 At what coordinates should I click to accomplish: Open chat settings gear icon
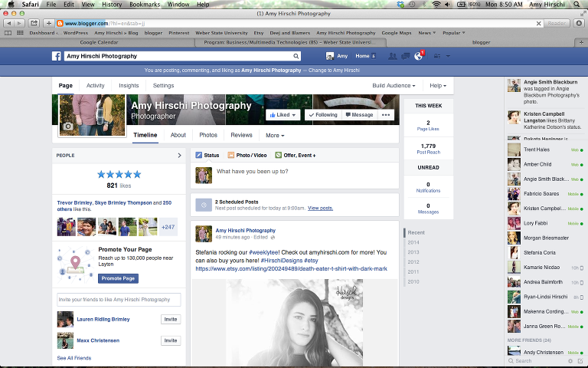(x=570, y=361)
